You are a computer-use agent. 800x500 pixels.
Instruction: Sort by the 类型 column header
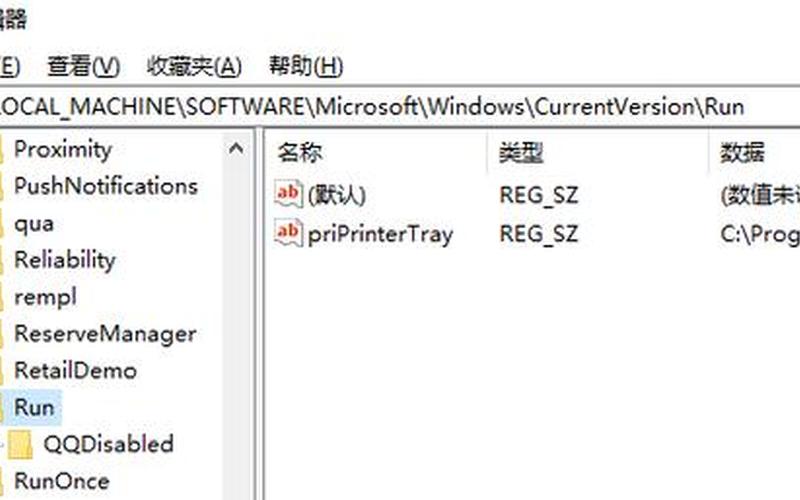[x=598, y=153]
